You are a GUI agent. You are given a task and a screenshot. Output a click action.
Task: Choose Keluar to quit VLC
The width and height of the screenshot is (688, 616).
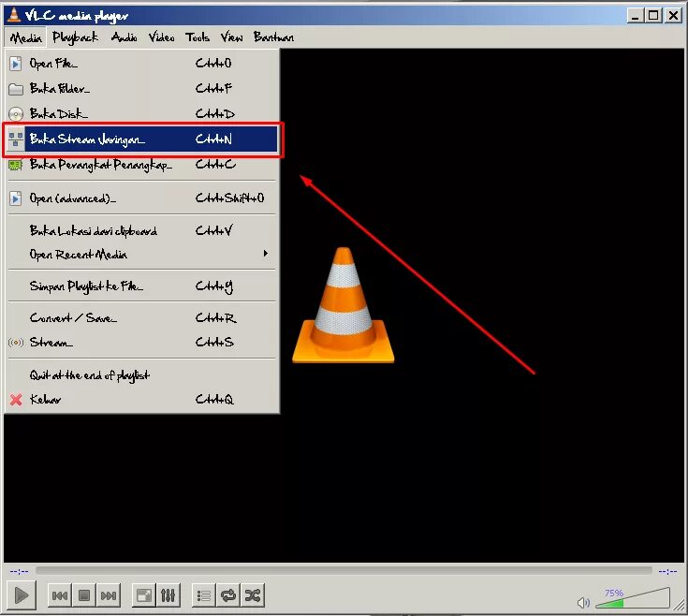pyautogui.click(x=142, y=400)
